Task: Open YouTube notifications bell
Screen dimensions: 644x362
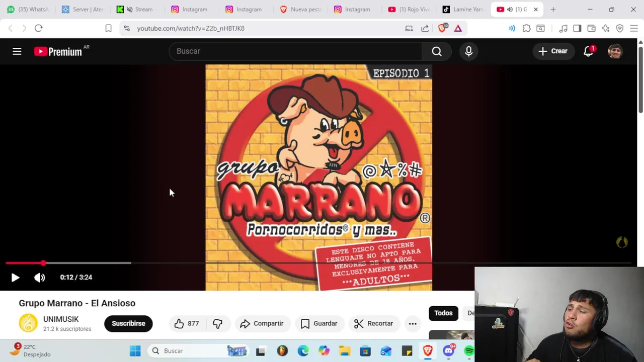Action: pyautogui.click(x=588, y=51)
